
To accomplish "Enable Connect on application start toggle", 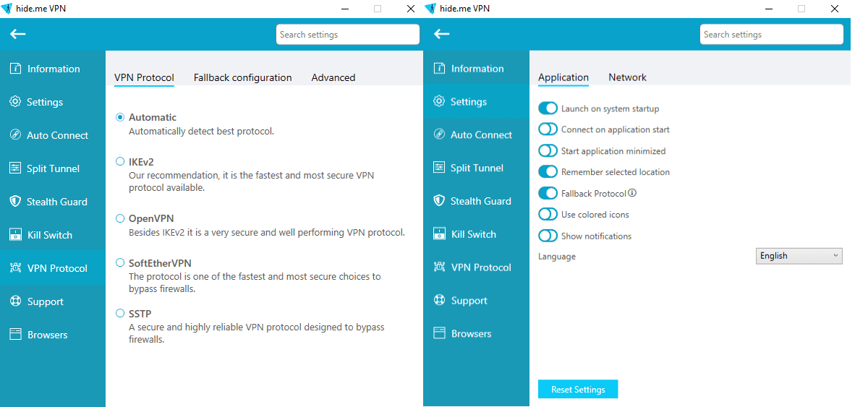I will tap(548, 129).
